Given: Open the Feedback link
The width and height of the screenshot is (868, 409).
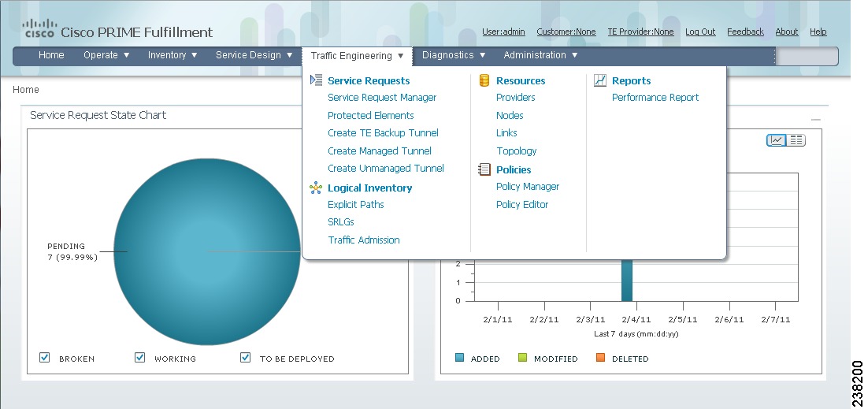Looking at the screenshot, I should [x=745, y=32].
